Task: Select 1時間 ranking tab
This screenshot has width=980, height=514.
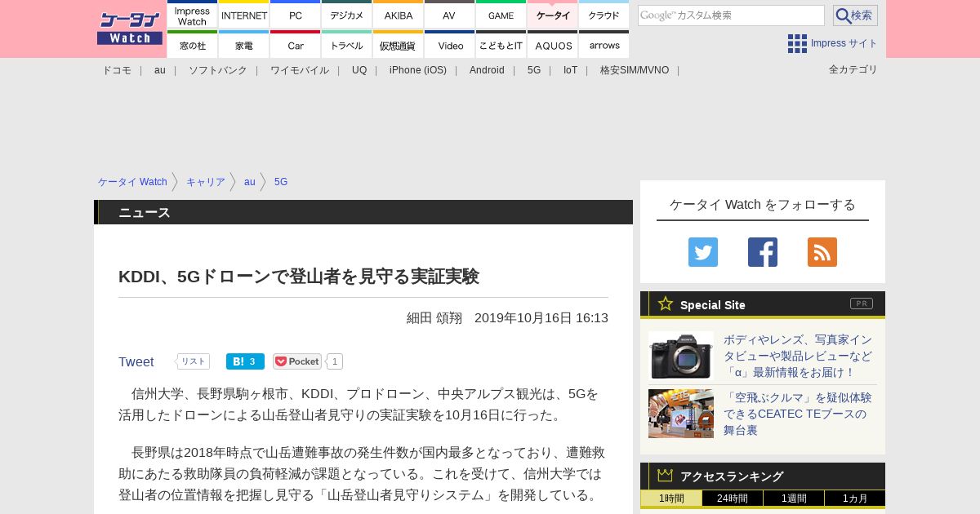Action: pos(671,498)
